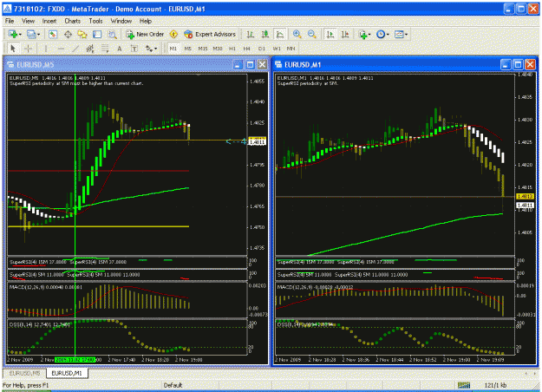Click the connection status bars icon
This screenshot has height=392, width=542.
[x=464, y=385]
